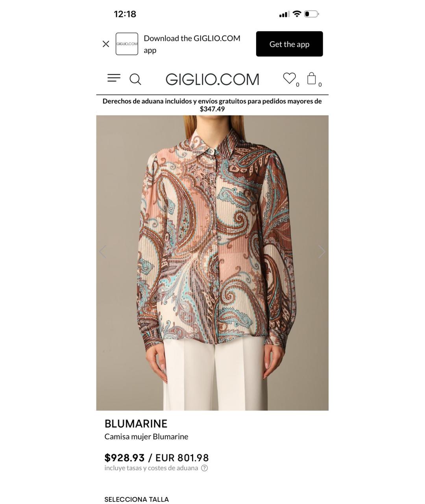Open the hamburger navigation menu

pyautogui.click(x=114, y=78)
